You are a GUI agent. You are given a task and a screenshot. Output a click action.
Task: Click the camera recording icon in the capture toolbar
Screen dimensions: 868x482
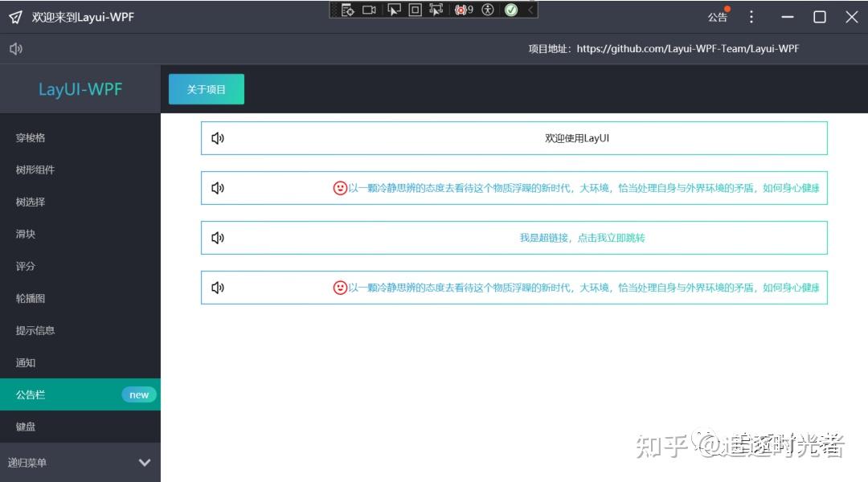click(x=370, y=10)
